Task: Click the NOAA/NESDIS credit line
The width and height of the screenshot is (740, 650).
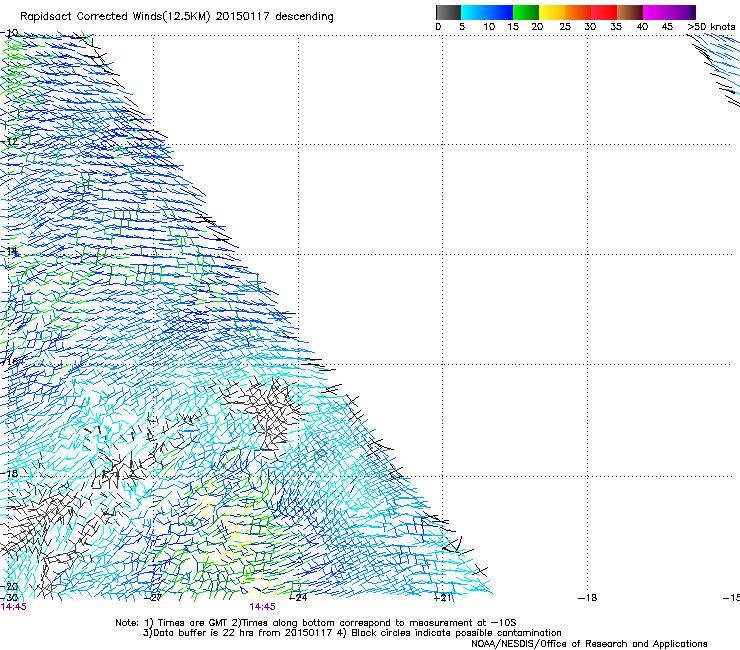Action: pyautogui.click(x=589, y=644)
